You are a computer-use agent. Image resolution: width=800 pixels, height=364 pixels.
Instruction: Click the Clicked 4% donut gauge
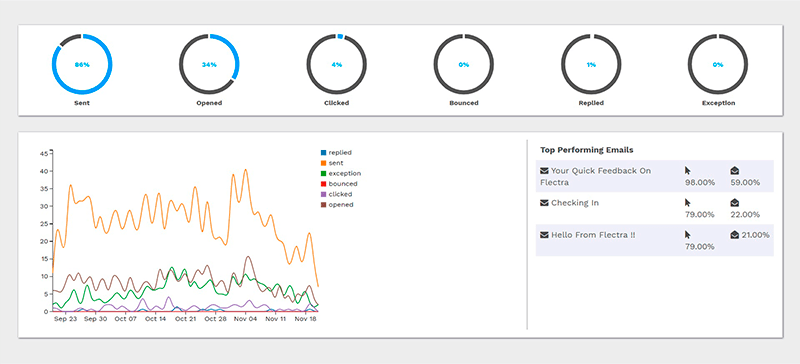[337, 65]
